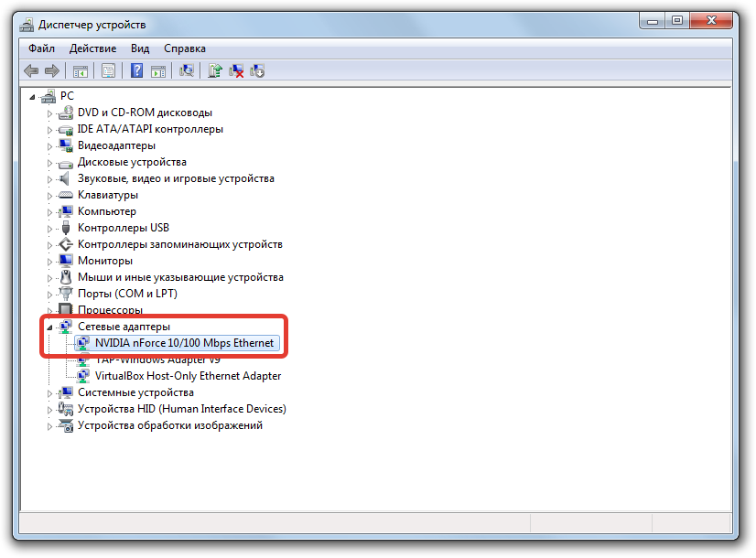Click the NVIDIA nForce adapter icon
Screen dimensions: 756x558
point(83,343)
